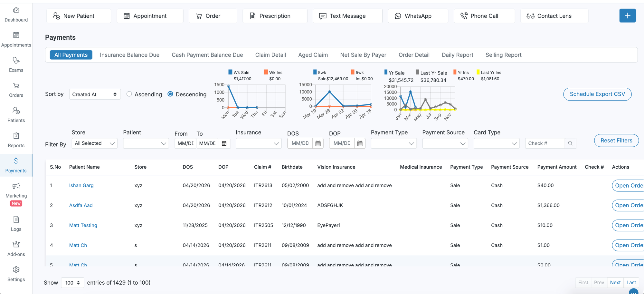Select Ascending sort order radio
644x294 pixels.
click(129, 94)
